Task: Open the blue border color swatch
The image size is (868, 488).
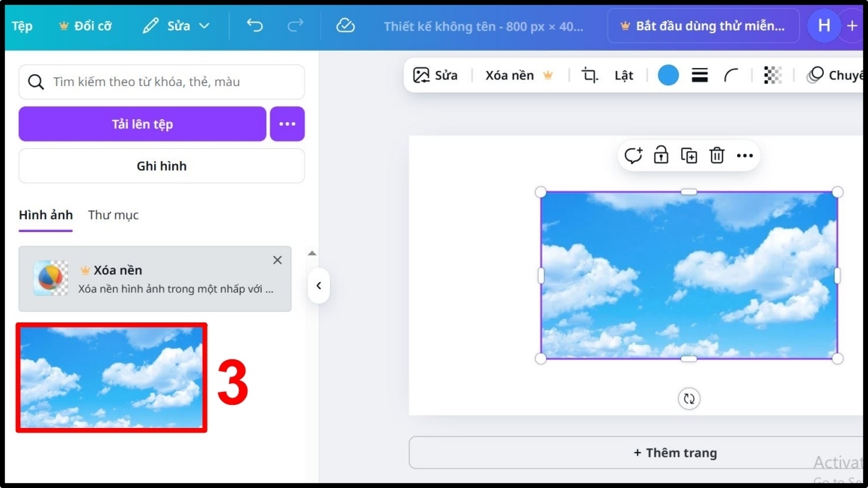Action: [668, 75]
